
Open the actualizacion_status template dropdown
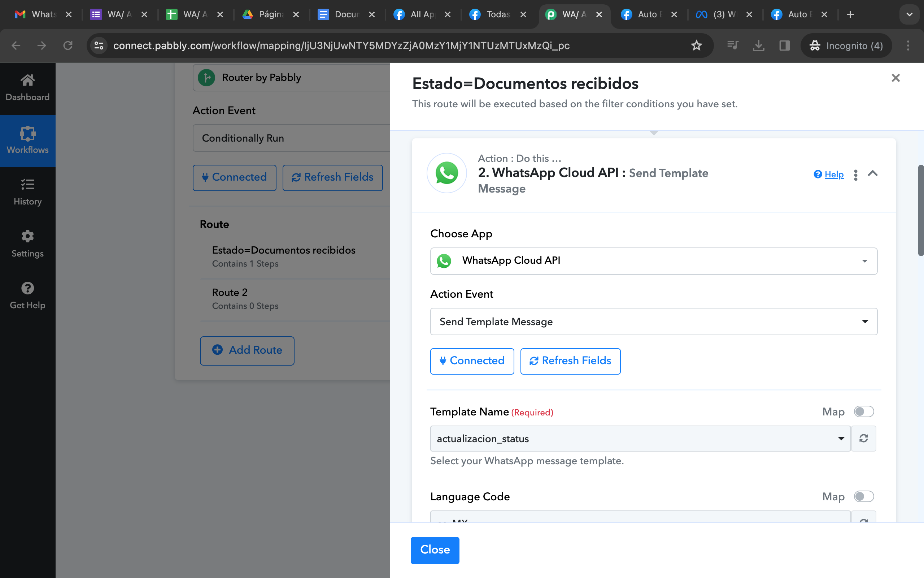click(x=640, y=439)
